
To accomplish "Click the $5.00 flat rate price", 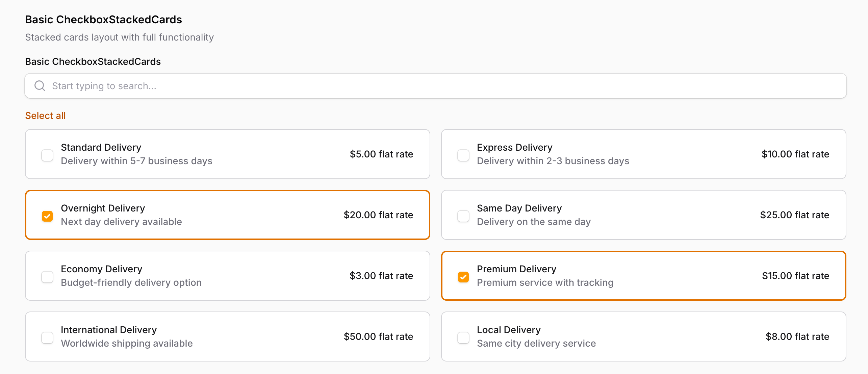I will [381, 154].
